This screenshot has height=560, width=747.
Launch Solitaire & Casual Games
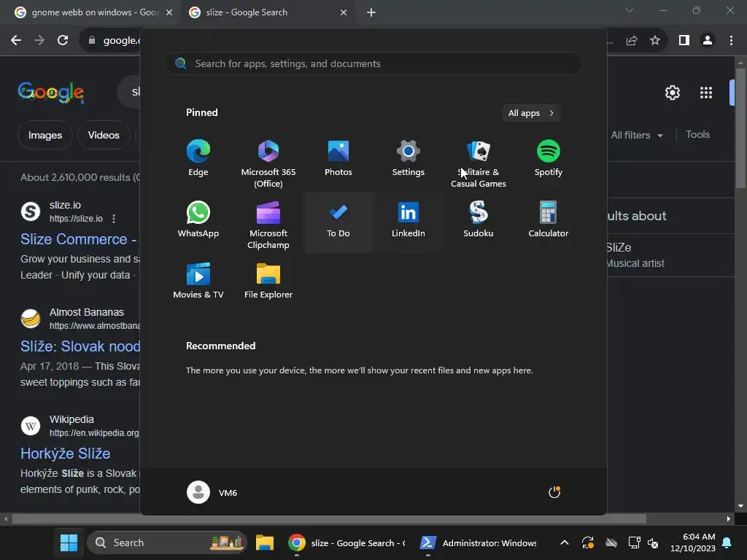[x=479, y=163]
